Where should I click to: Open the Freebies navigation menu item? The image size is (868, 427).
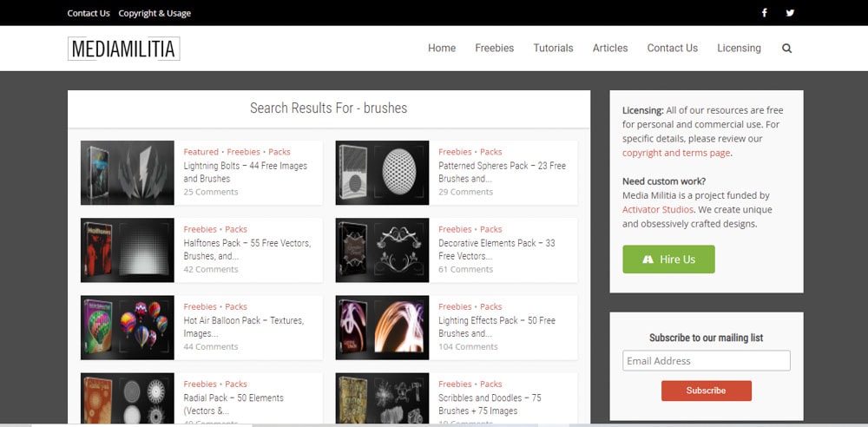(x=495, y=49)
